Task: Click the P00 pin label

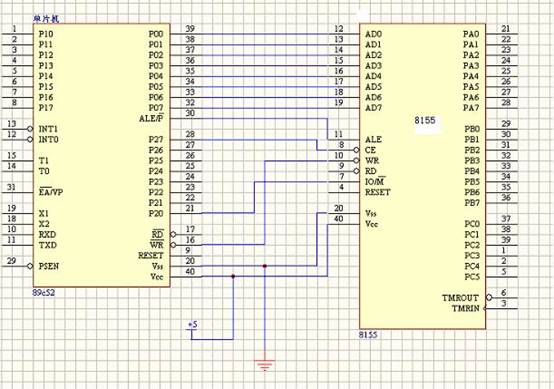Action: pos(156,34)
